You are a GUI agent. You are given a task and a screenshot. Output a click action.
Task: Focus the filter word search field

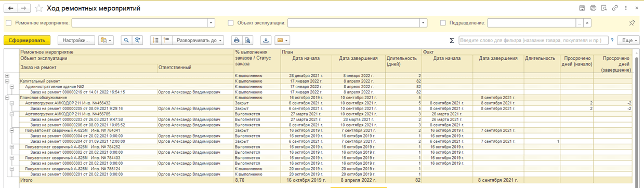[533, 40]
